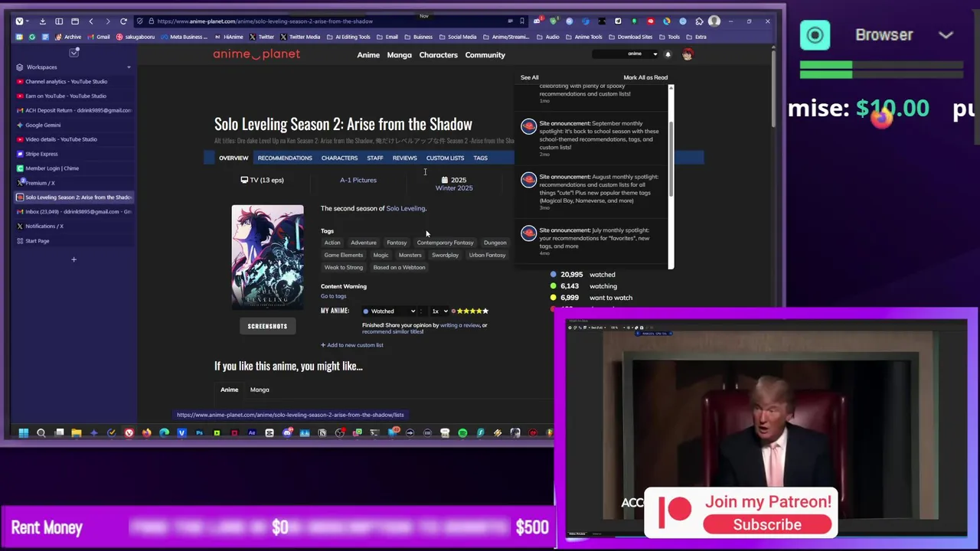The width and height of the screenshot is (980, 551).
Task: Switch to Google Gemini tab
Action: [73, 125]
